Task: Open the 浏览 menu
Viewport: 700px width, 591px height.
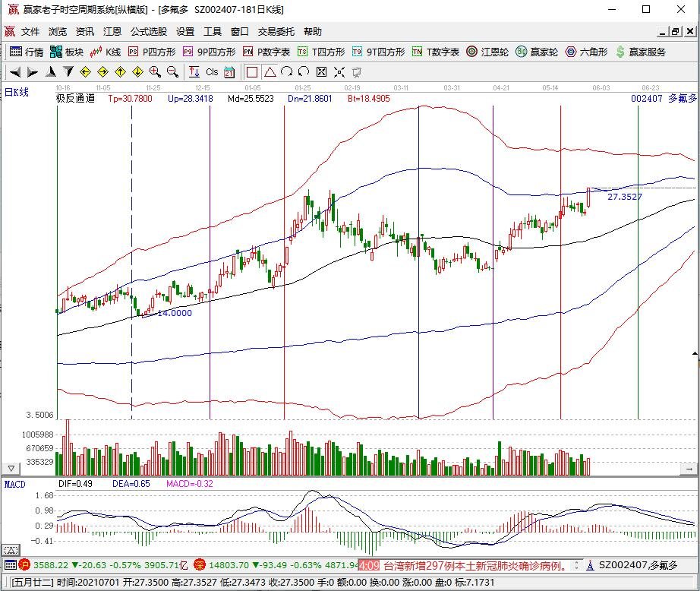Action: click(x=58, y=32)
